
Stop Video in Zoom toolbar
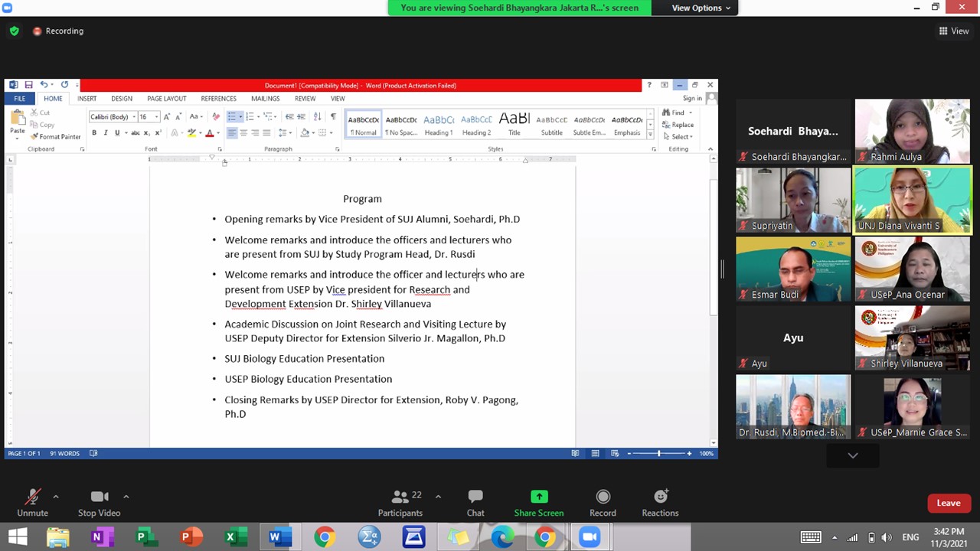click(x=99, y=503)
